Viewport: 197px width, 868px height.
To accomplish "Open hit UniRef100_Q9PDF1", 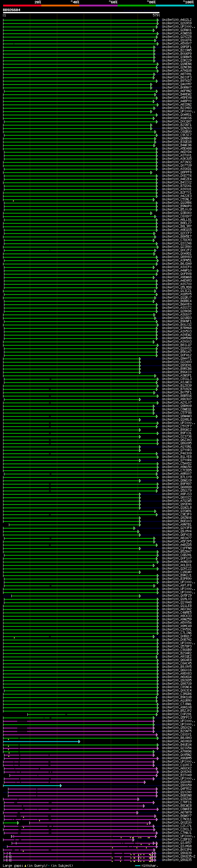I will pos(177,47).
